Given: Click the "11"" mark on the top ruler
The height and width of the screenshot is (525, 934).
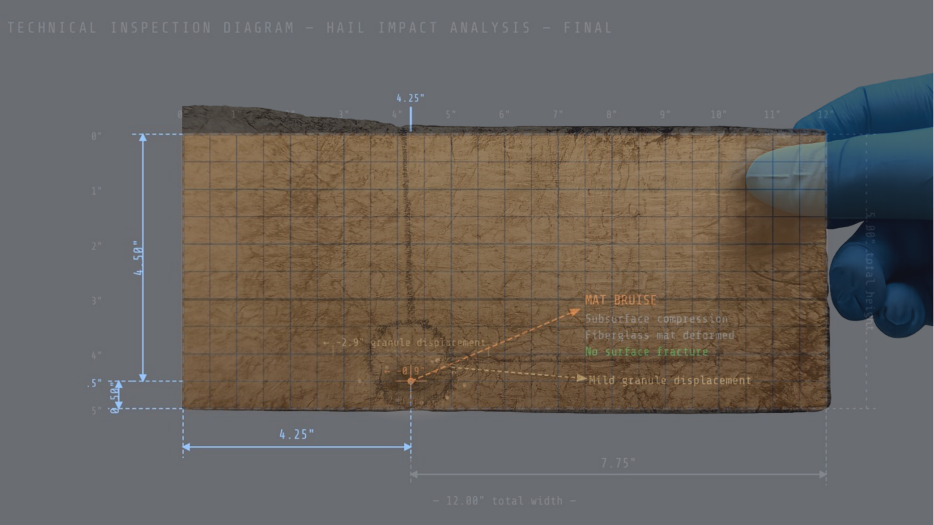Looking at the screenshot, I should tap(772, 114).
